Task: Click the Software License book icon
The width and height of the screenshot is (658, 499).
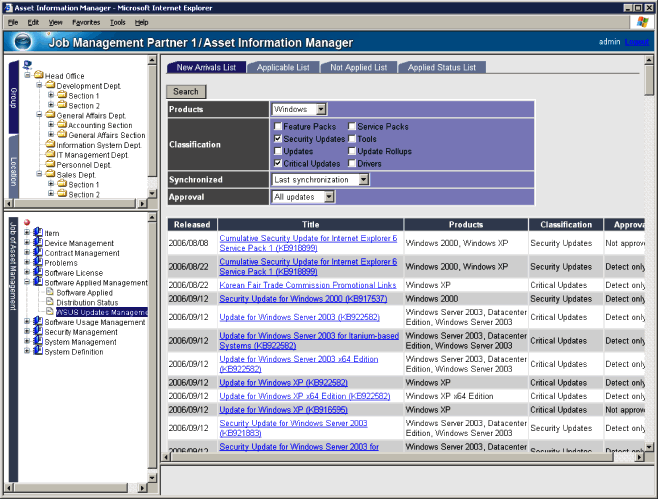Action: [x=38, y=273]
